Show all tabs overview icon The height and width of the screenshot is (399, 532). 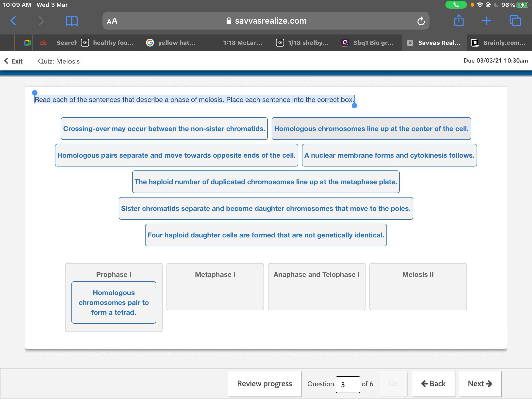tap(515, 21)
